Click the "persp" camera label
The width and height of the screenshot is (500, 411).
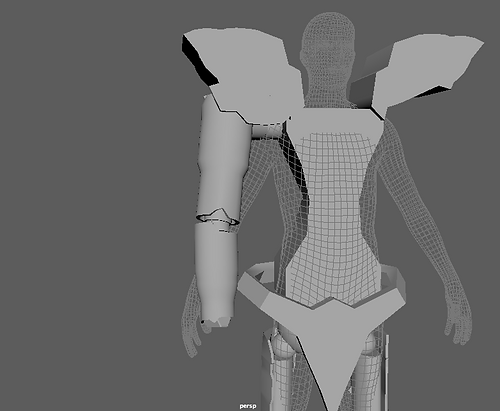click(x=248, y=406)
